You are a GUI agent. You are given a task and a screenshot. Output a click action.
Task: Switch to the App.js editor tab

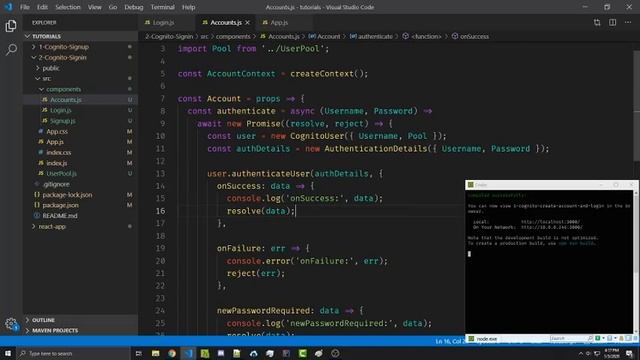click(x=279, y=22)
